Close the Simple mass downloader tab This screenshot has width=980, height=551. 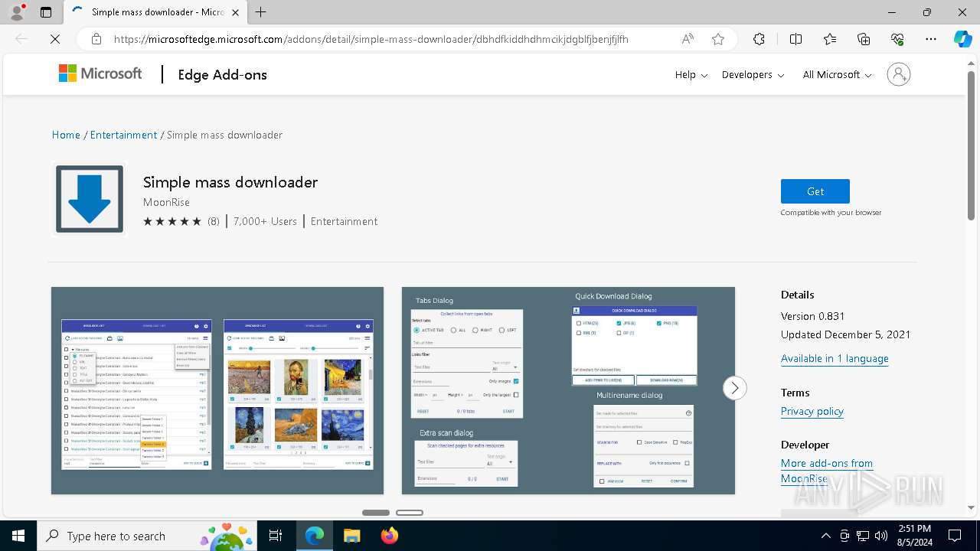pos(235,12)
